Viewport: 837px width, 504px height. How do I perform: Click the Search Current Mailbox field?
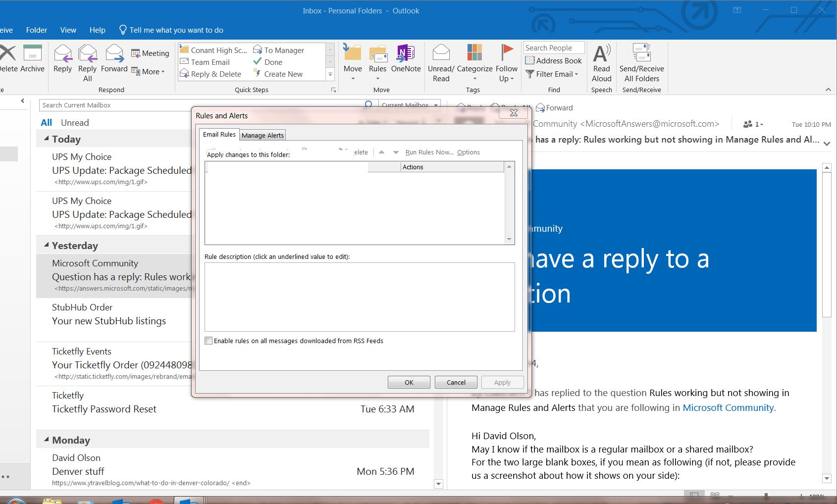(203, 105)
